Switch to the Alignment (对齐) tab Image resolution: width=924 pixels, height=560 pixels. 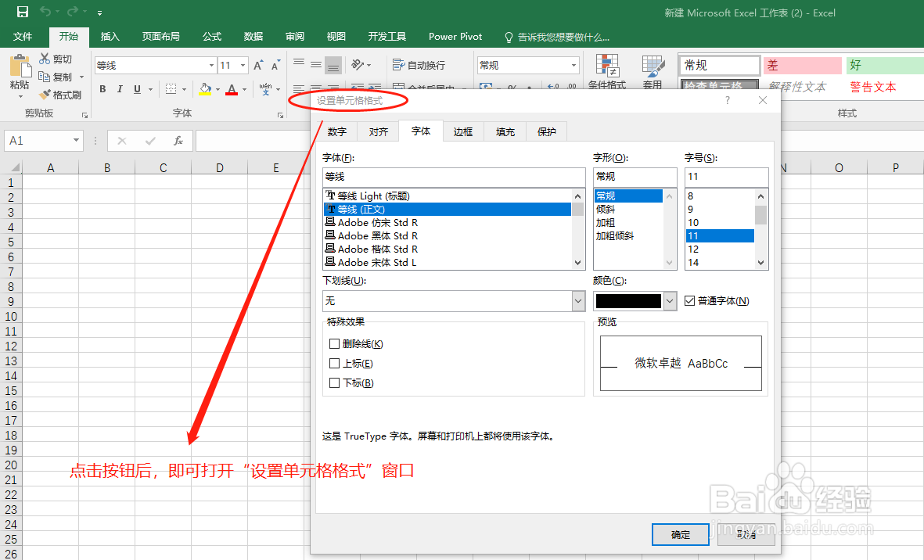click(379, 132)
